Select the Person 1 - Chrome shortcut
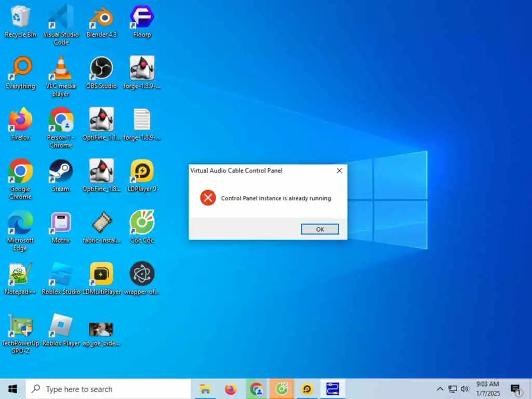The image size is (532, 399). click(x=61, y=128)
